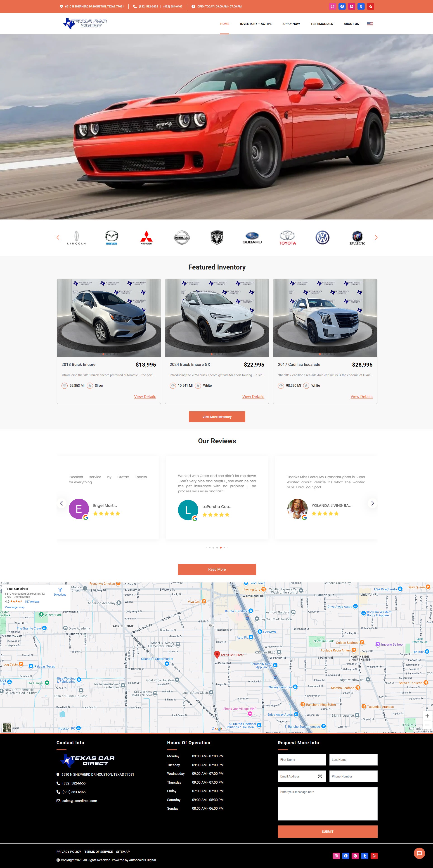Focus the Last Name field
This screenshot has width=433, height=868.
pos(353,759)
